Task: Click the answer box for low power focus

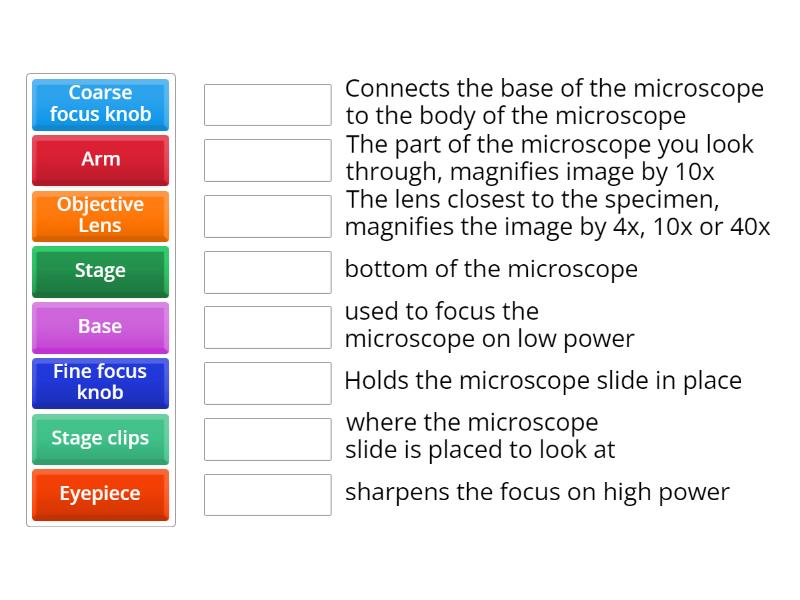Action: (267, 327)
